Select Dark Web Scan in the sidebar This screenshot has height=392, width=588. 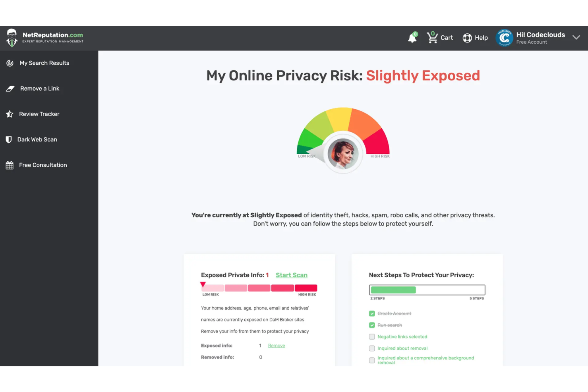click(x=37, y=139)
